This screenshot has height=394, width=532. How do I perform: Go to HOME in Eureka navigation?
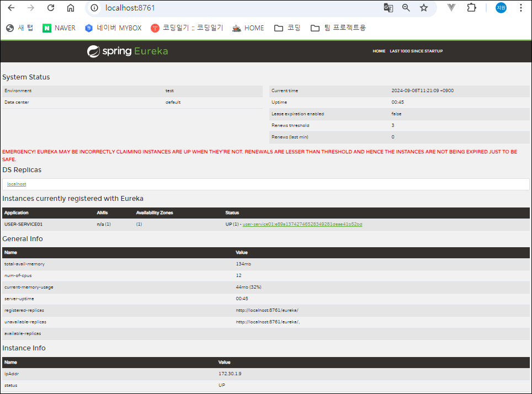click(x=379, y=51)
